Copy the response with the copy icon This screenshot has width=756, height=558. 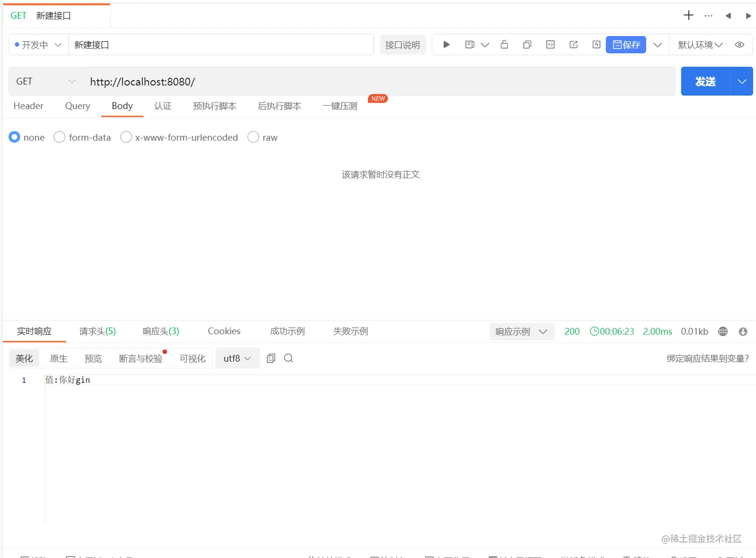click(270, 358)
